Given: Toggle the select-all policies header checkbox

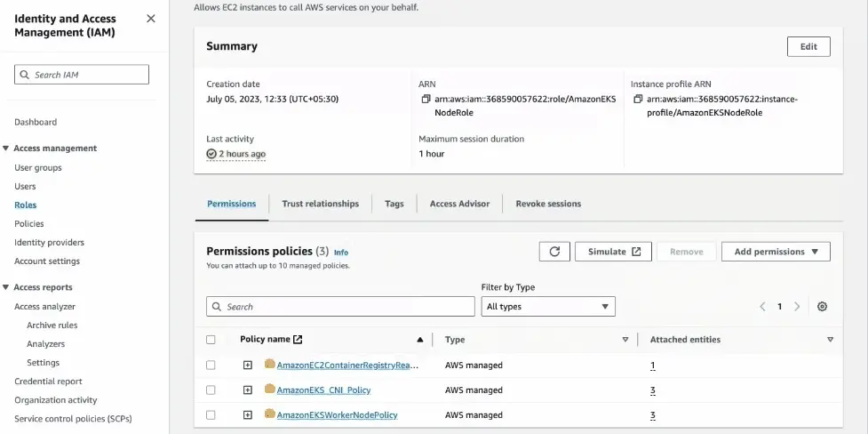Looking at the screenshot, I should tap(211, 340).
